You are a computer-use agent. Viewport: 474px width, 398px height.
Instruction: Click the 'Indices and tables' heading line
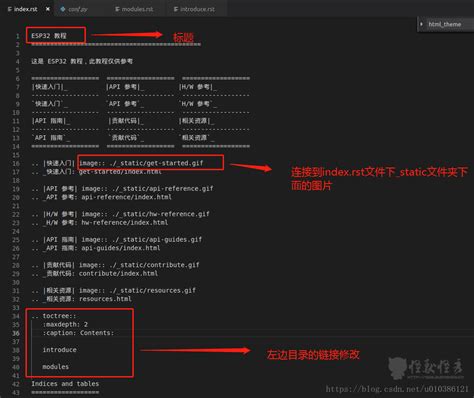[65, 384]
